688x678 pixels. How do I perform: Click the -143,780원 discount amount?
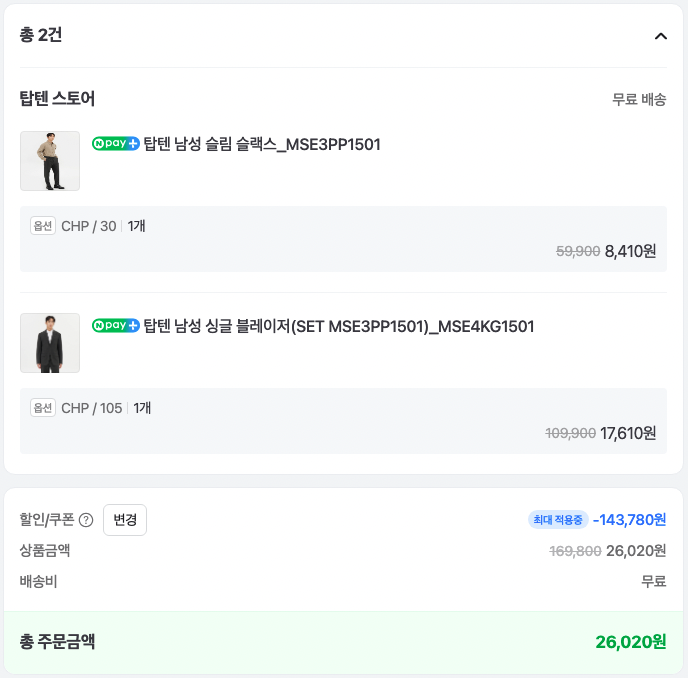coord(629,520)
